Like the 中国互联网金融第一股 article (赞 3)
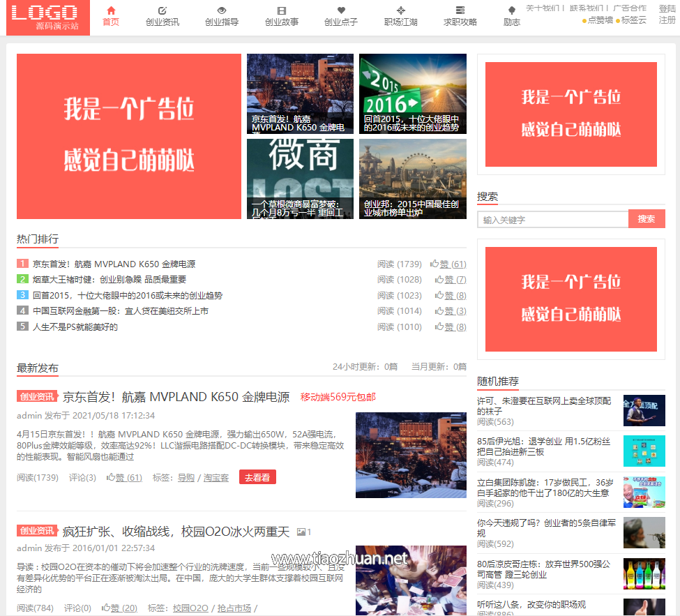The height and width of the screenshot is (616, 680). coord(451,311)
